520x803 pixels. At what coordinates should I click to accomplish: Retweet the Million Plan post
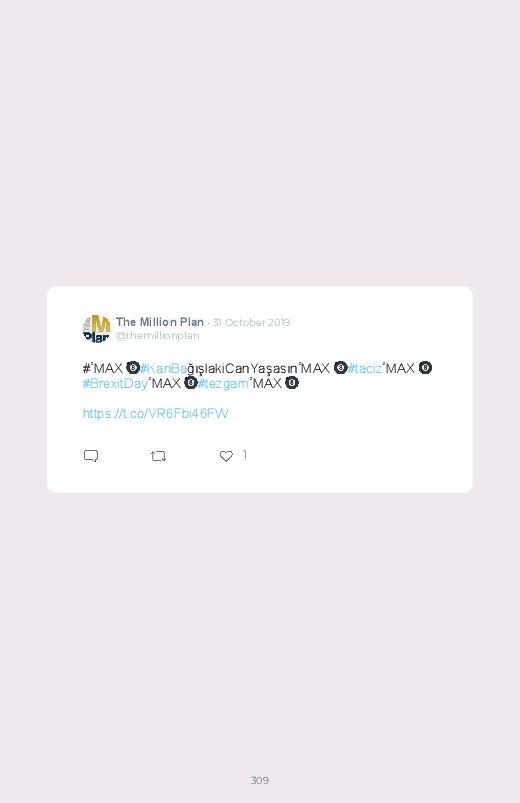[x=158, y=456]
